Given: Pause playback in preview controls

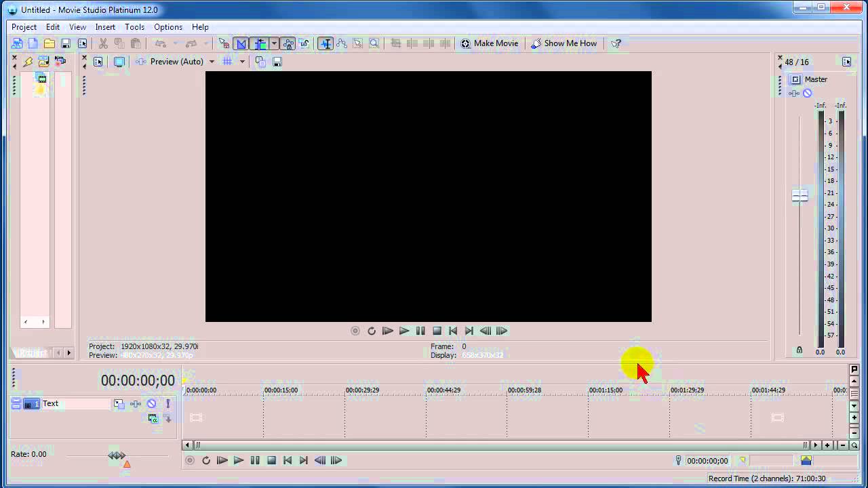Looking at the screenshot, I should (420, 331).
